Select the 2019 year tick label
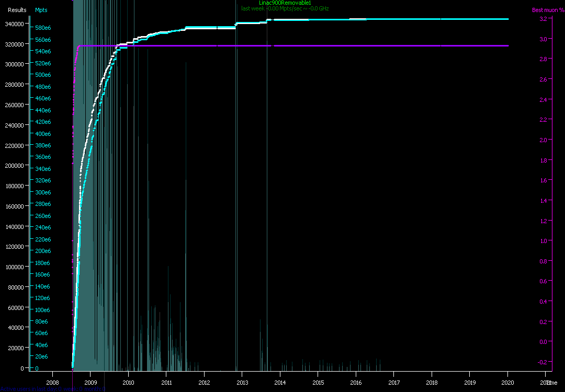565x392 pixels. click(470, 382)
